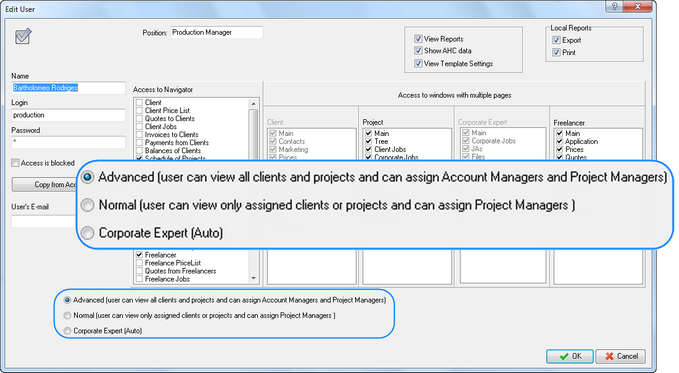Toggle the Show AHC data checkbox
The image size is (679, 373).
(418, 51)
